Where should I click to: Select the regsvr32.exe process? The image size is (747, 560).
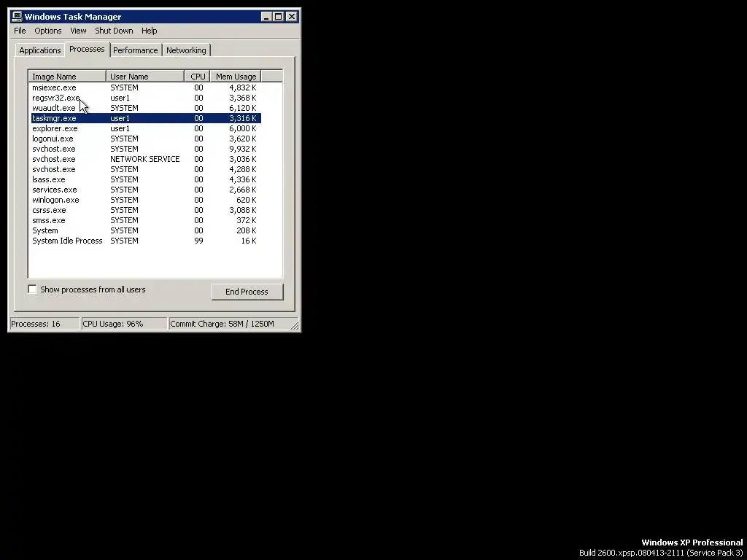tap(146, 98)
